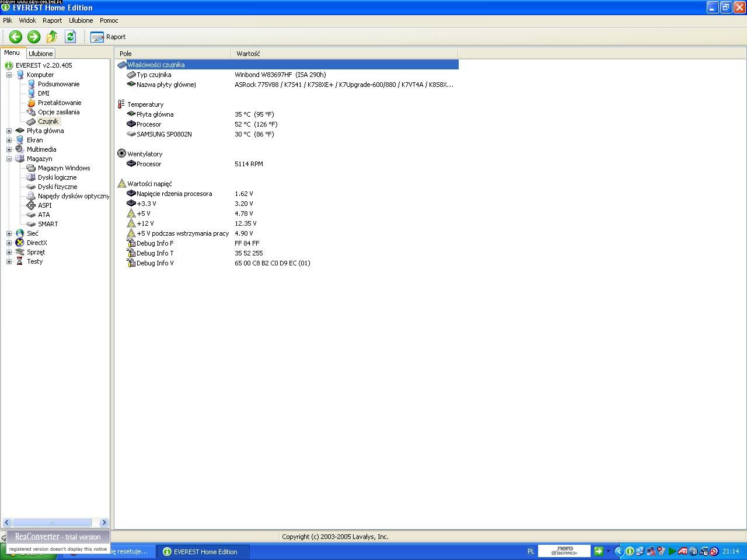This screenshot has width=747, height=560.
Task: Click the Ekran monitor icon
Action: (x=20, y=140)
